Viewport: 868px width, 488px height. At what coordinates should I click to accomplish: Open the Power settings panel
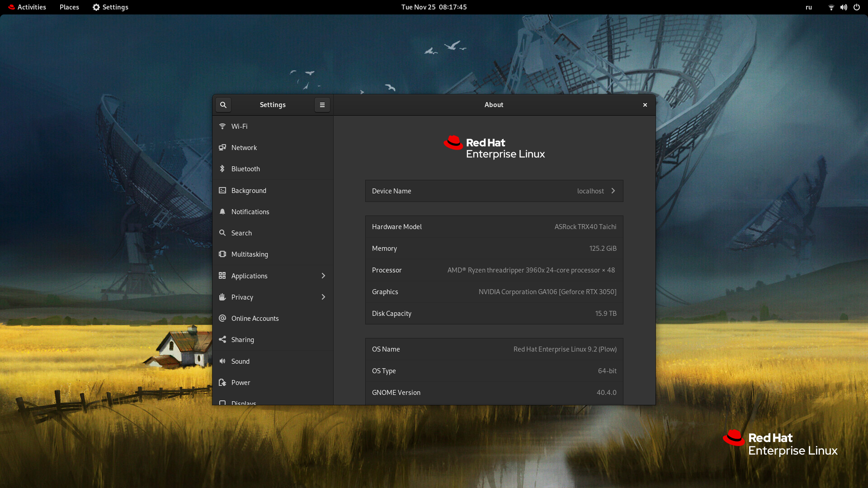241,383
